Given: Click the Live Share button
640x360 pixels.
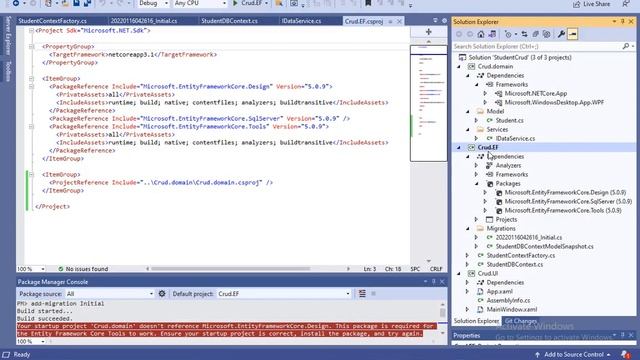Looking at the screenshot, I should pos(592,4).
